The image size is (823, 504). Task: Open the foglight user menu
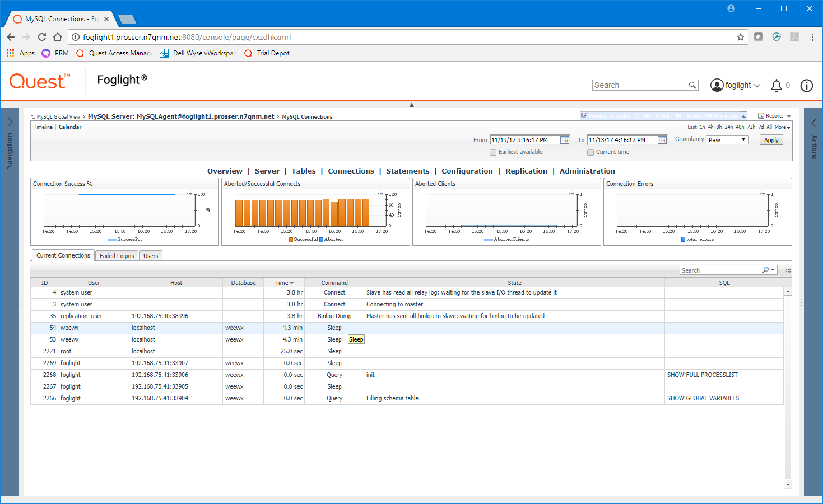[736, 85]
